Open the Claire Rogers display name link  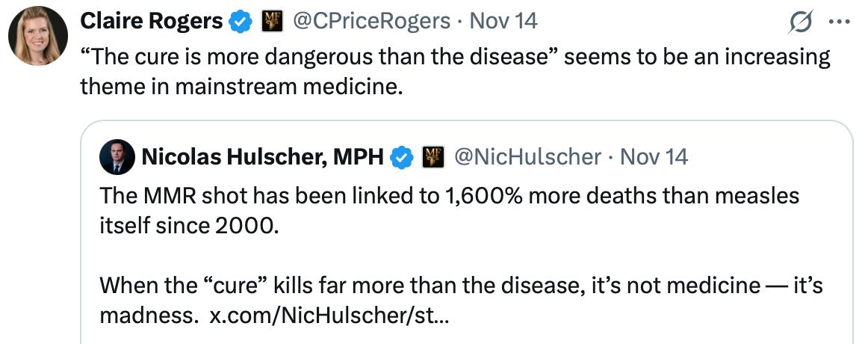151,22
